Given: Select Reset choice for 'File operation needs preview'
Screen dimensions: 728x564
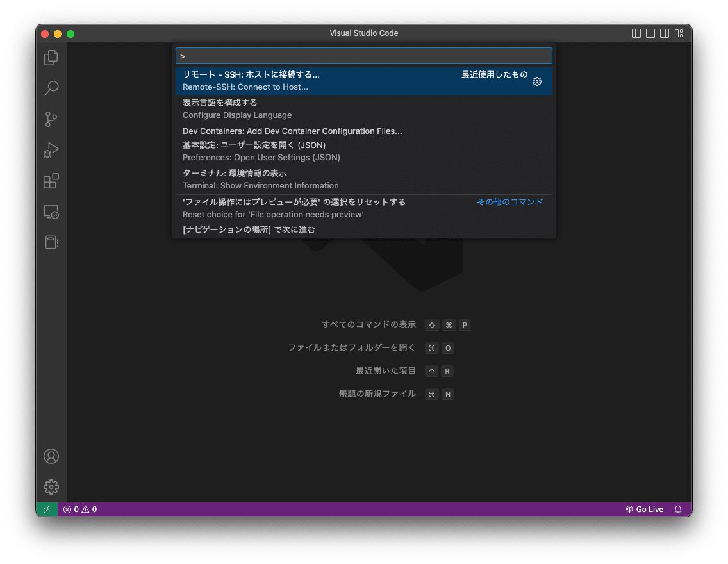Looking at the screenshot, I should tap(364, 208).
